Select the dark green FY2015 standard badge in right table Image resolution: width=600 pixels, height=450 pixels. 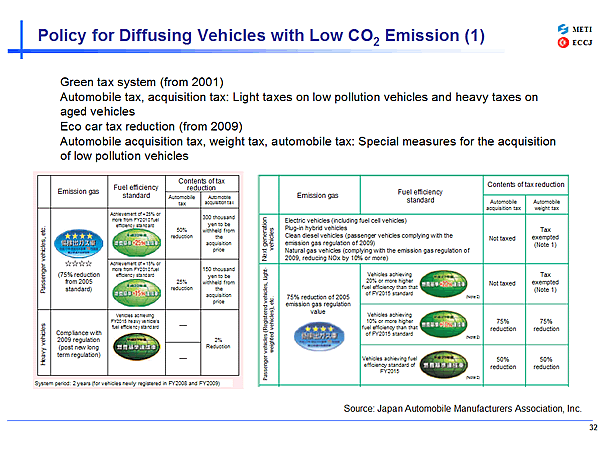pyautogui.click(x=444, y=364)
